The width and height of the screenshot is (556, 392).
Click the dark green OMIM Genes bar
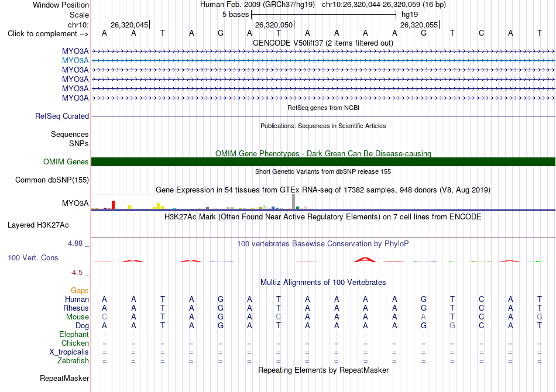[x=323, y=162]
